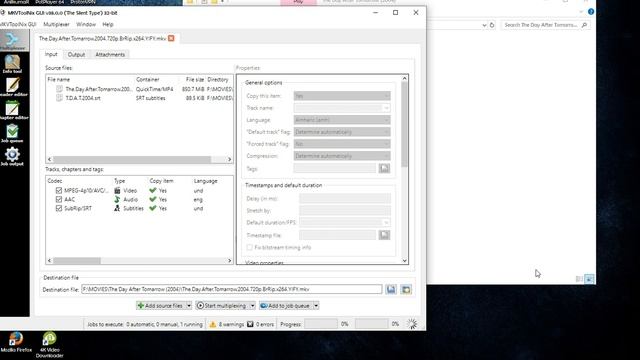Expand the Start multiplexing arrow menu
The height and width of the screenshot is (360, 640).
coord(252,305)
